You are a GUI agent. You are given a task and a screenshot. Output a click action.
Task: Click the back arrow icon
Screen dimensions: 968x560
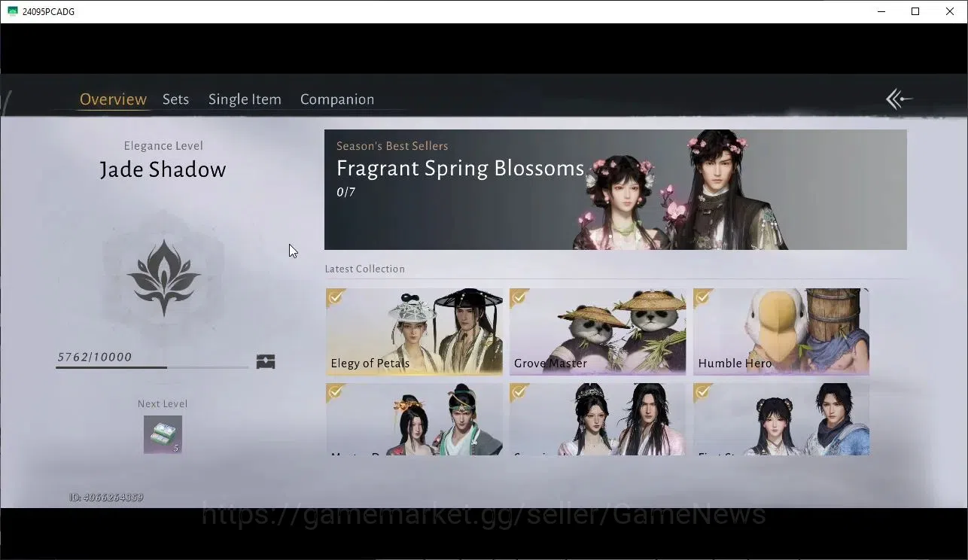899,99
